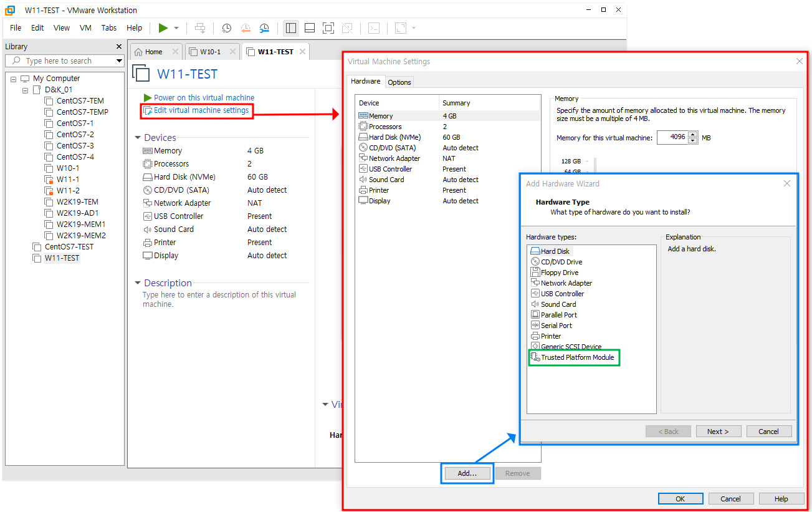Click the Network Adapter icon in W11-TEST summary
The image size is (812, 512).
(x=148, y=203)
